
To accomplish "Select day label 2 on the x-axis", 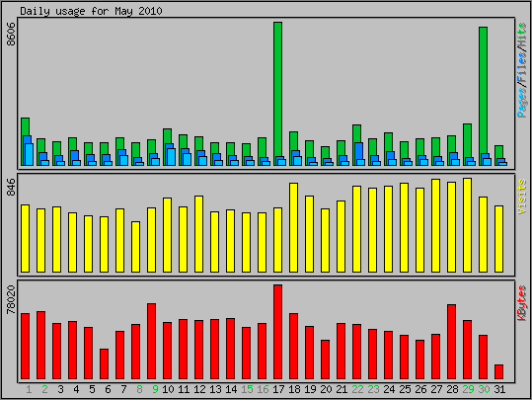I will click(x=44, y=389).
